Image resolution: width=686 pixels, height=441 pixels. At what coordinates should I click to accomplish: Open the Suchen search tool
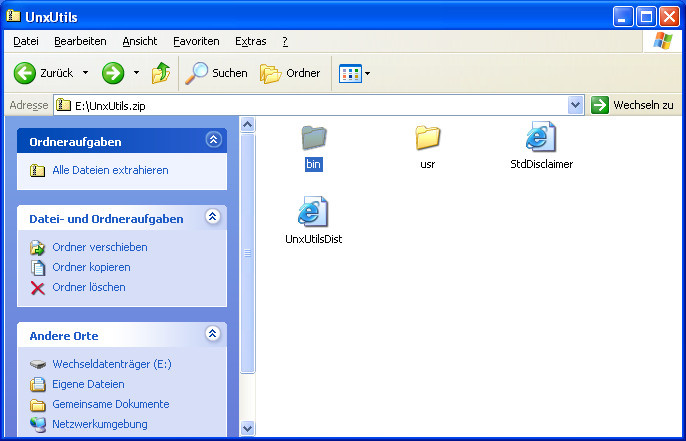point(216,73)
